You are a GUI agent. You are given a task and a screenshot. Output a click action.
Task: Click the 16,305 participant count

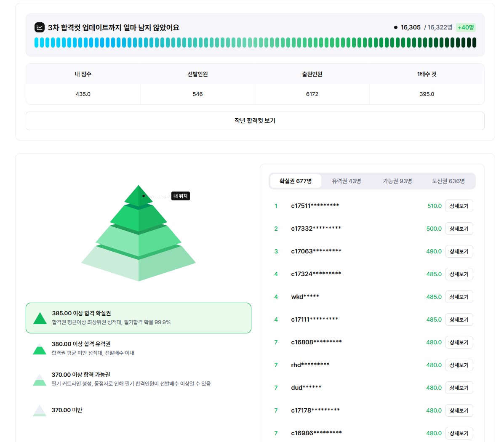[411, 27]
